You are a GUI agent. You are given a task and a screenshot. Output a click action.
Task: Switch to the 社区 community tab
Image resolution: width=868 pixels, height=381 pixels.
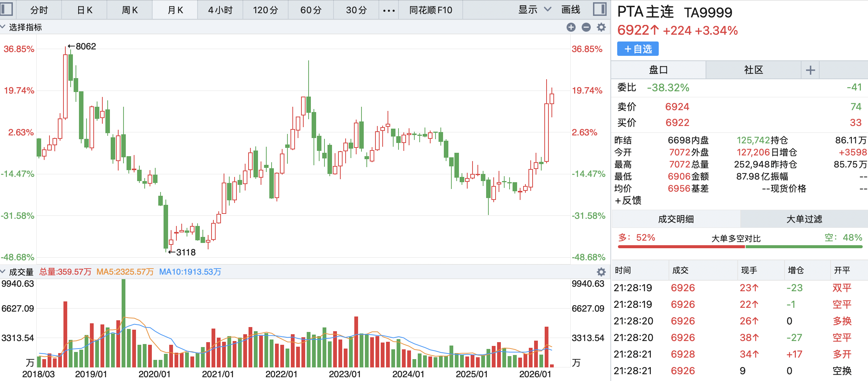[x=753, y=70]
